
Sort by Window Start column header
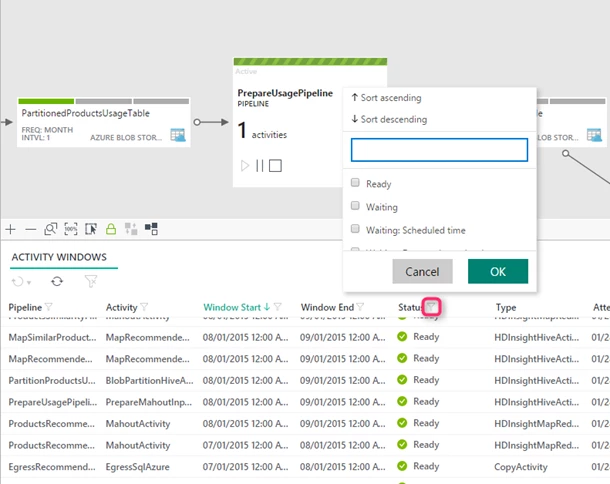[x=232, y=307]
